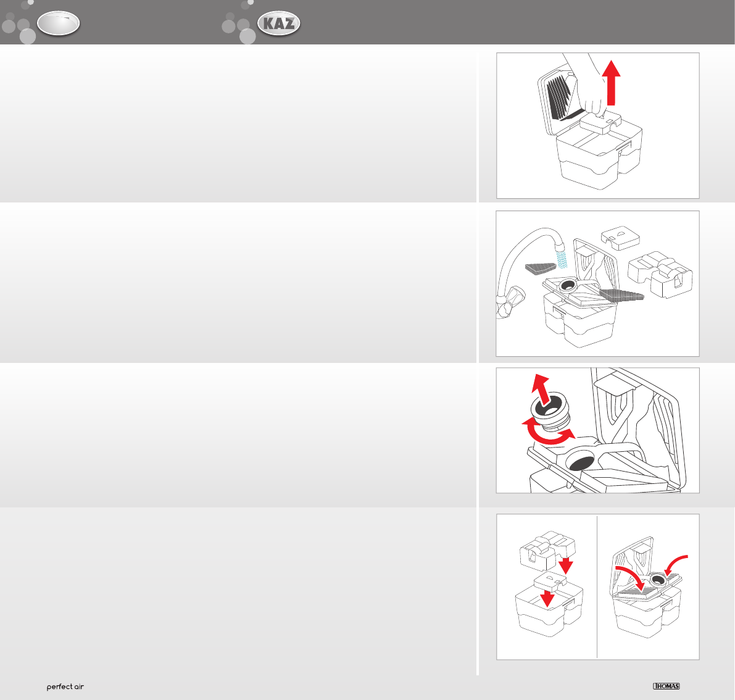Click the red upward arrow beside hand
This screenshot has width=735, height=700.
pos(611,83)
